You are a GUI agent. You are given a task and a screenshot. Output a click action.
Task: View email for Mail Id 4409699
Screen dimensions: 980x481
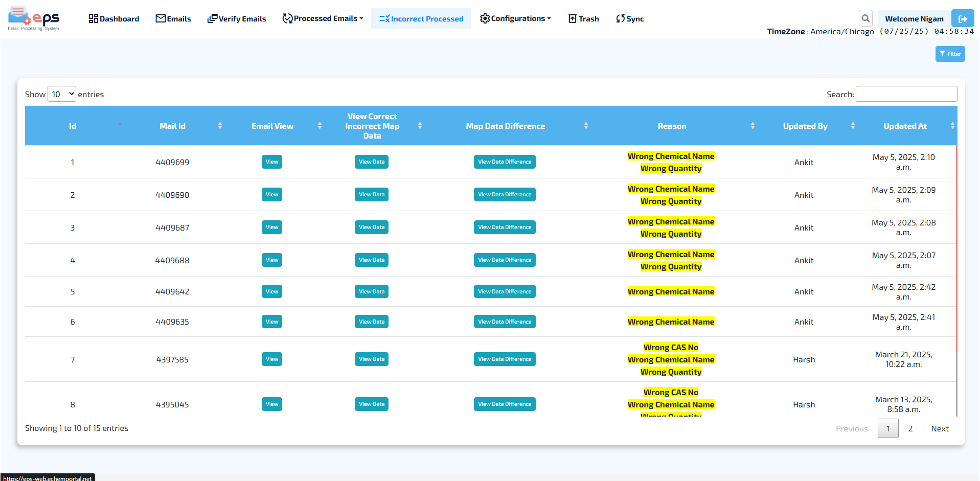pos(271,162)
